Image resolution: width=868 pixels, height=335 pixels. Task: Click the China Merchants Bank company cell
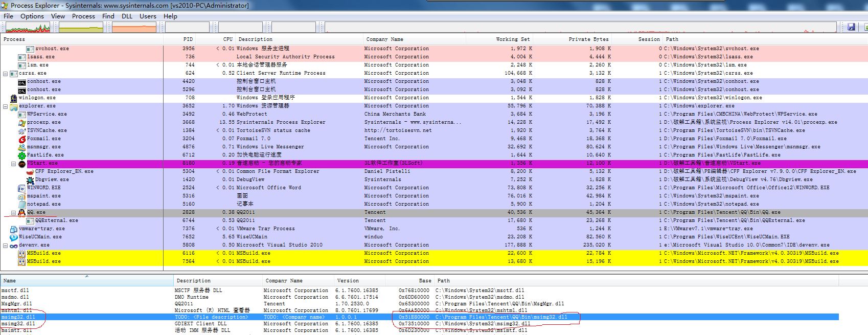pos(395,115)
